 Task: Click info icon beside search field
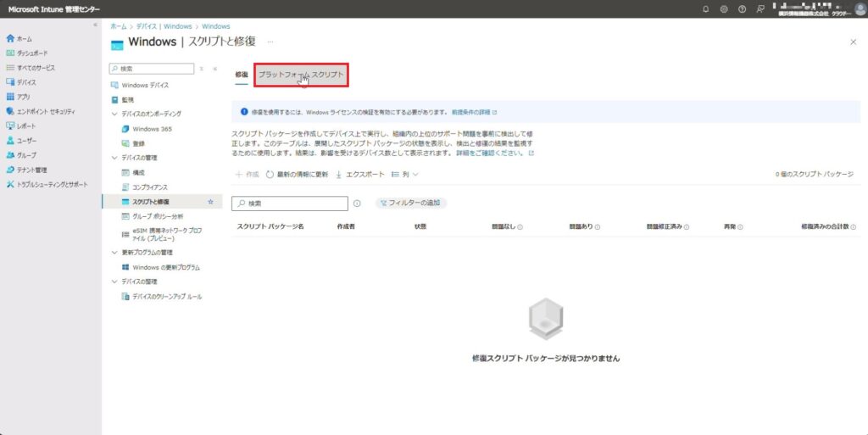click(x=357, y=204)
